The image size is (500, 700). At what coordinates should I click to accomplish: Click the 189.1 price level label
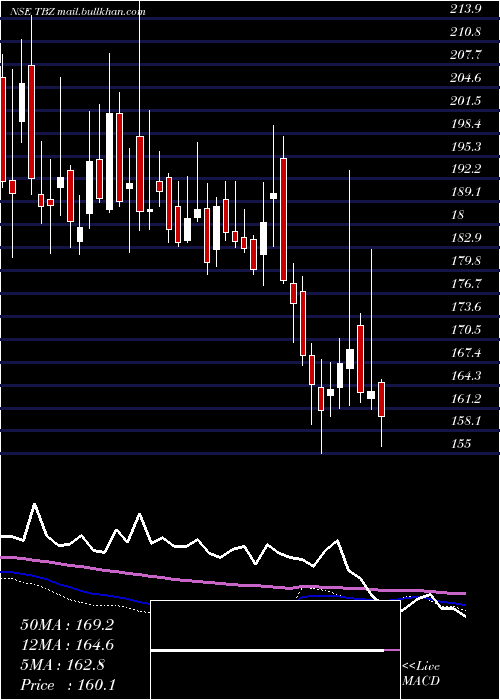[466, 192]
